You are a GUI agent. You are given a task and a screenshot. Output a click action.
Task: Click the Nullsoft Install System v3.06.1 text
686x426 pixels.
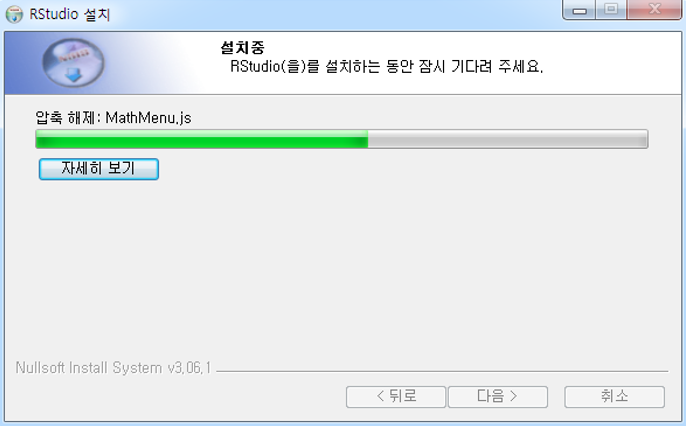pos(113,368)
